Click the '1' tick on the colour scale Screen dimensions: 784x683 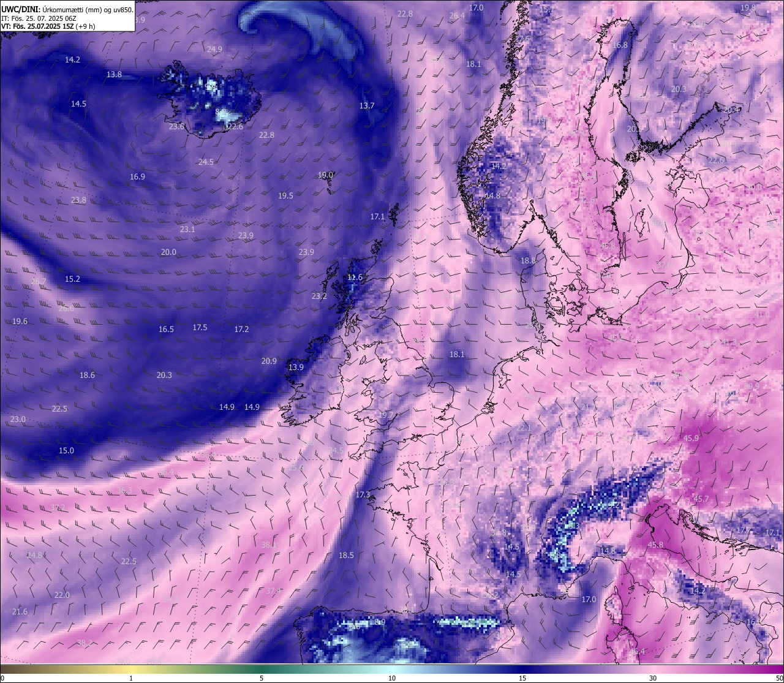point(131,678)
